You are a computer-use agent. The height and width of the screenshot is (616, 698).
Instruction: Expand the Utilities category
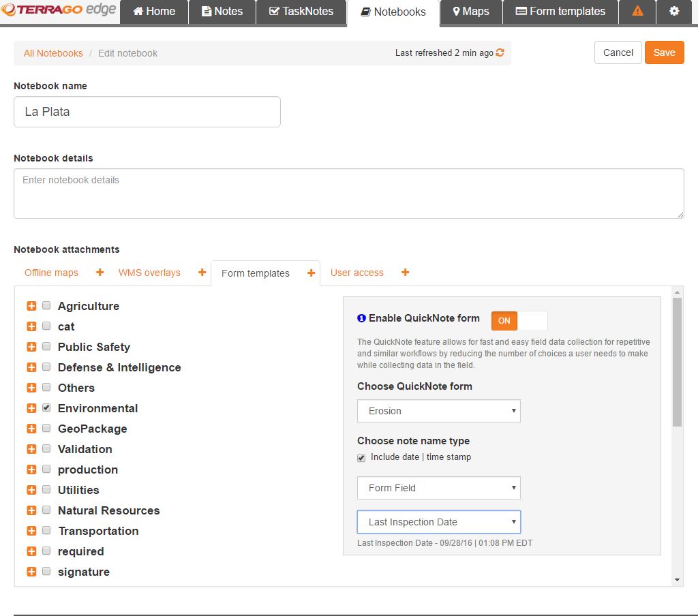31,490
